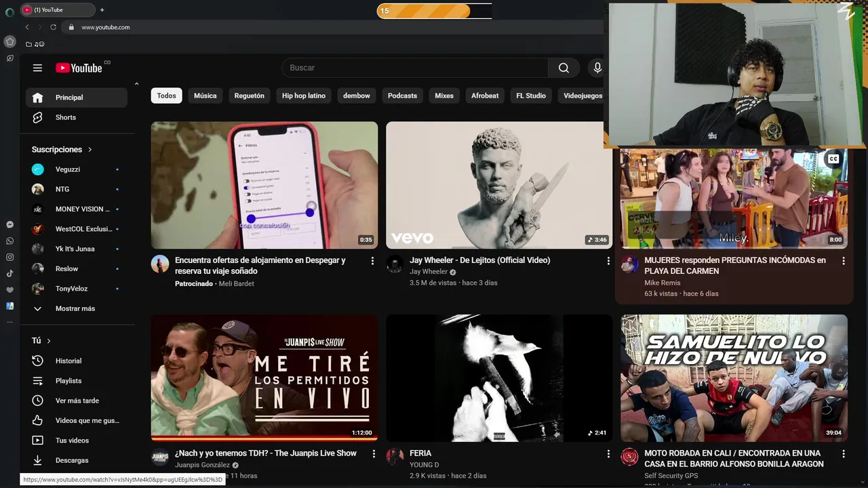The width and height of the screenshot is (868, 488).
Task: Open options for the FERIA video
Action: click(608, 453)
